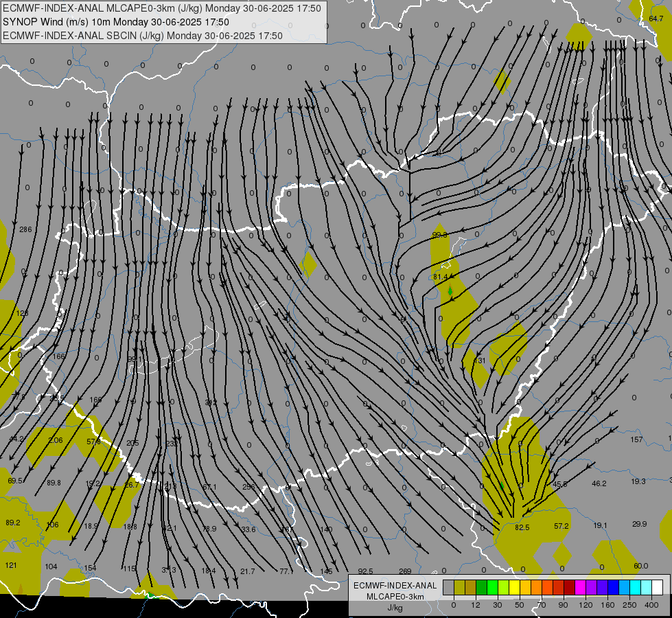
Task: Click the 29.9 value on the map
Action: tap(640, 524)
